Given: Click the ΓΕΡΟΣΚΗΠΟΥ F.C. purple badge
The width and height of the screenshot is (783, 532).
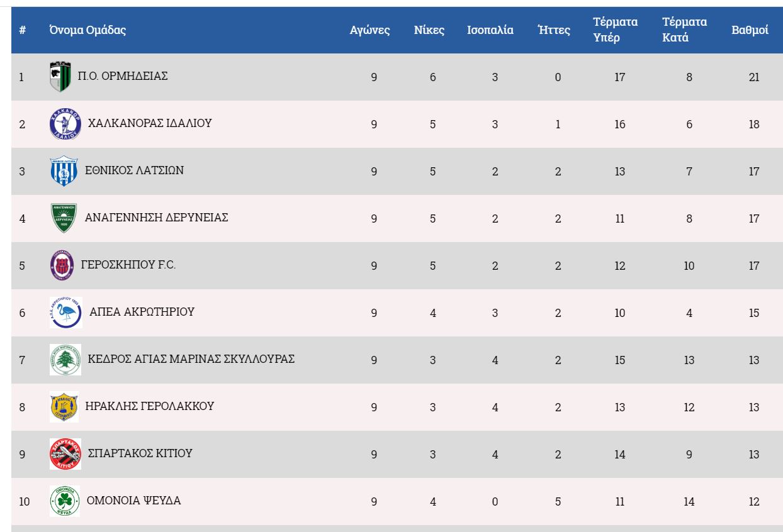Looking at the screenshot, I should click(62, 265).
